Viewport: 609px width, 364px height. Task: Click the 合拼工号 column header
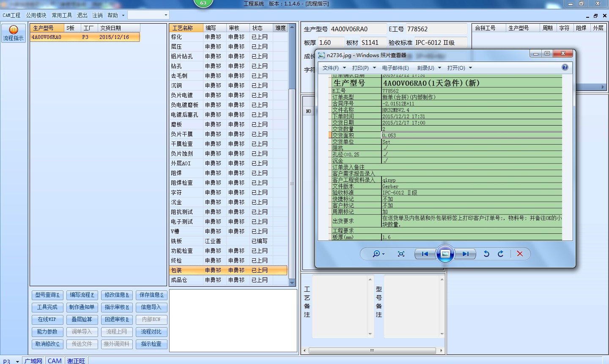coord(488,28)
